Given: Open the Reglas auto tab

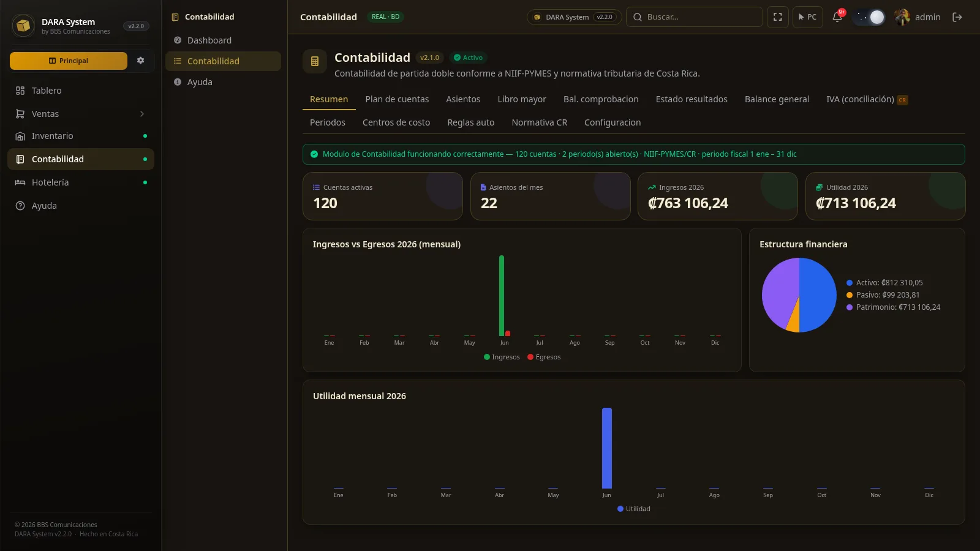Looking at the screenshot, I should click(471, 122).
